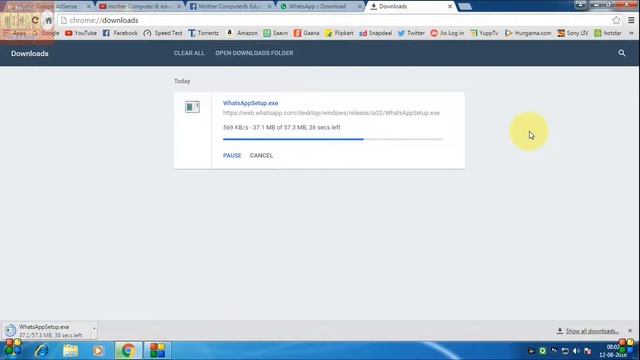
Task: Open the Amazon bookmark
Action: pyautogui.click(x=242, y=33)
